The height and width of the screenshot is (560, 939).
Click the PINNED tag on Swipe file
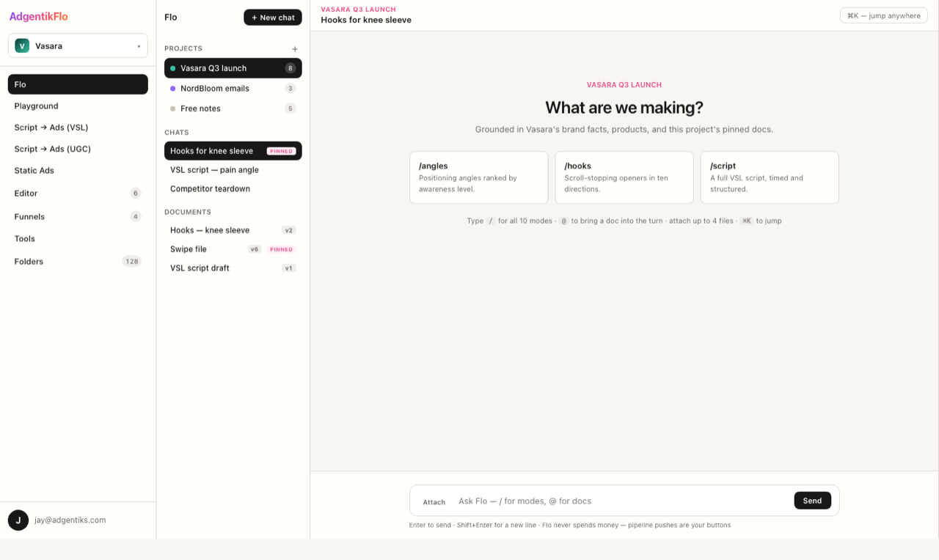282,249
